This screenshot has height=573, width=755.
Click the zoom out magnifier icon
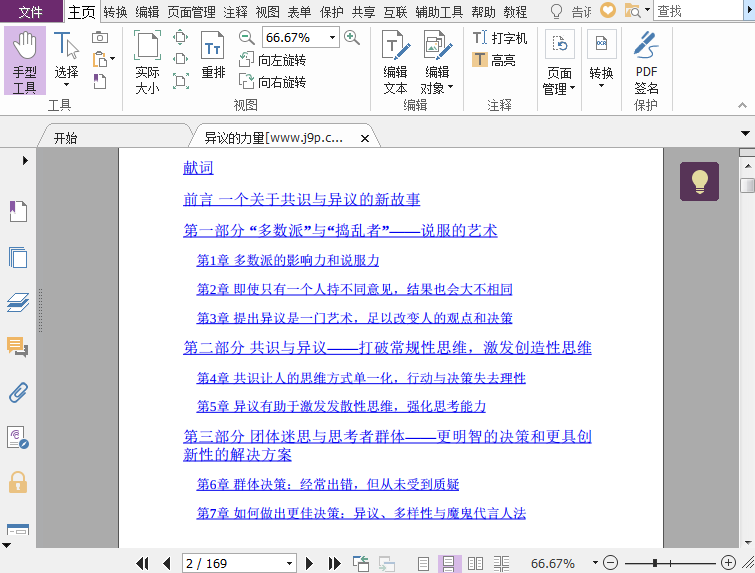[247, 37]
